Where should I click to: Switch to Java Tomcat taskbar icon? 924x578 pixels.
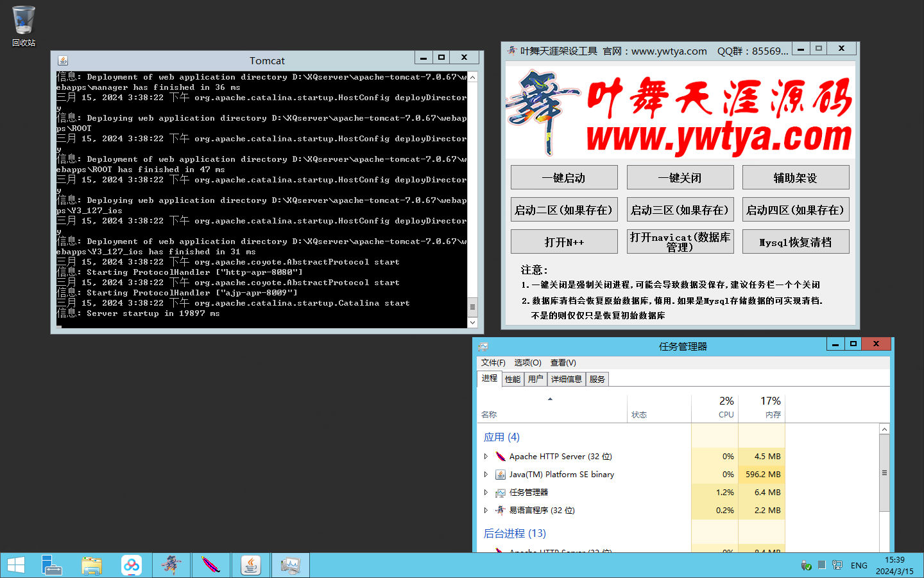tap(250, 565)
